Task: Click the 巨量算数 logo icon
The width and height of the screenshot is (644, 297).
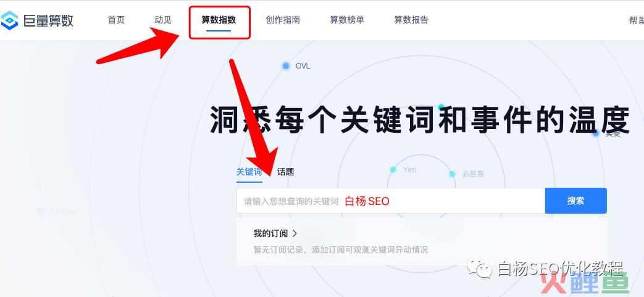Action: (x=9, y=20)
